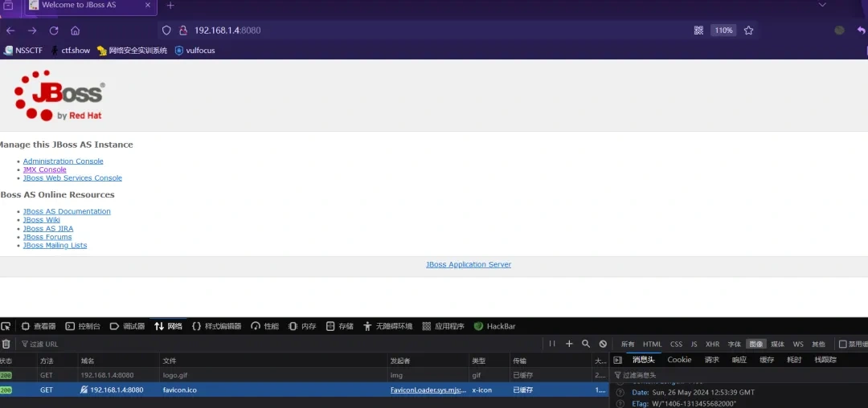Viewport: 868px width, 408px height.
Task: Open a new tab with the plus
Action: point(170,6)
